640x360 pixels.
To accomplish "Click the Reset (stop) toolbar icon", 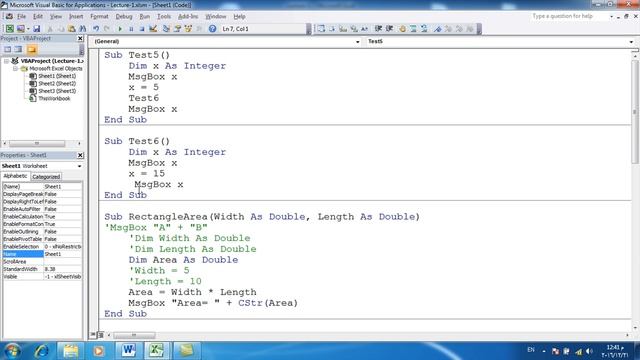I will click(x=142, y=29).
